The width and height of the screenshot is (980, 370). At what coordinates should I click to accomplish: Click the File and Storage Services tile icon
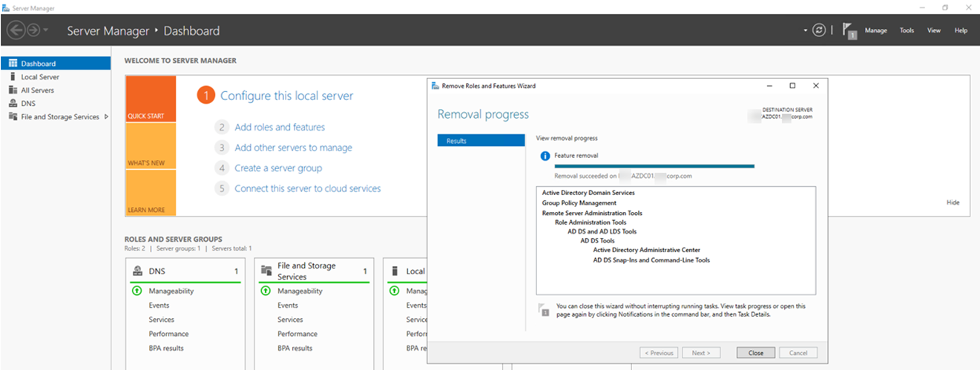(266, 271)
